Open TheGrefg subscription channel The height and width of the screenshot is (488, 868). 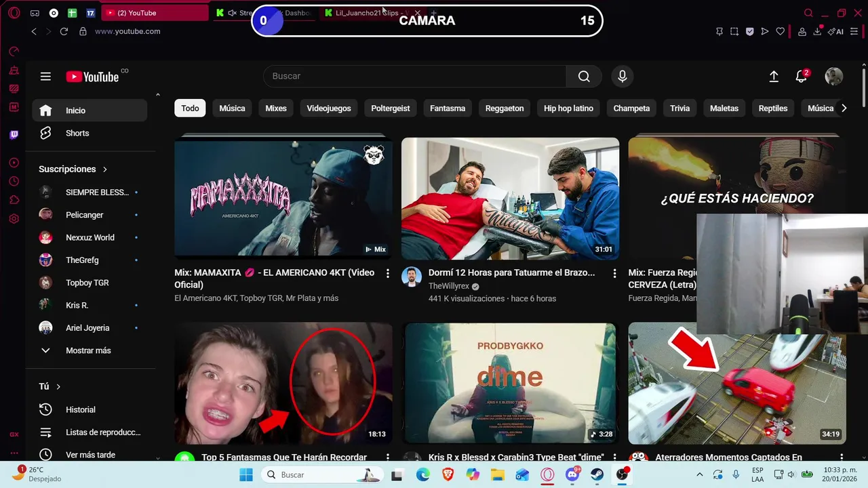[90, 260]
